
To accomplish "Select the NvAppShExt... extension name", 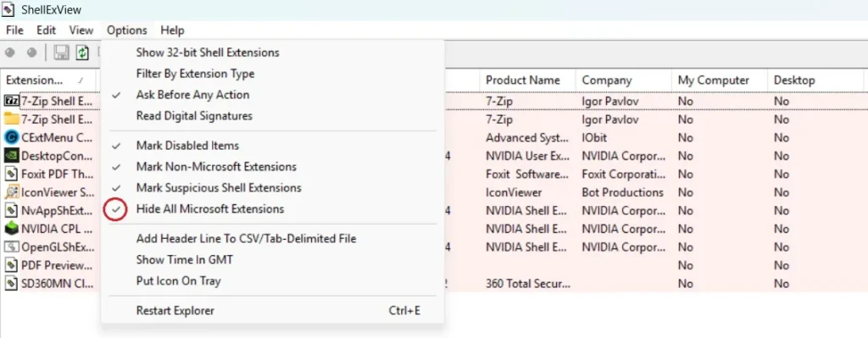I will 58,210.
